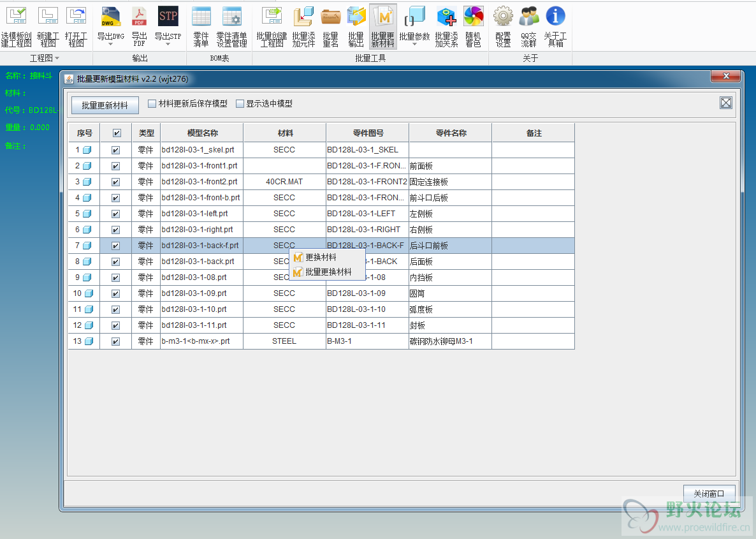This screenshot has height=539, width=756.
Task: Toggle the select-all checkbox in table header
Action: point(117,133)
